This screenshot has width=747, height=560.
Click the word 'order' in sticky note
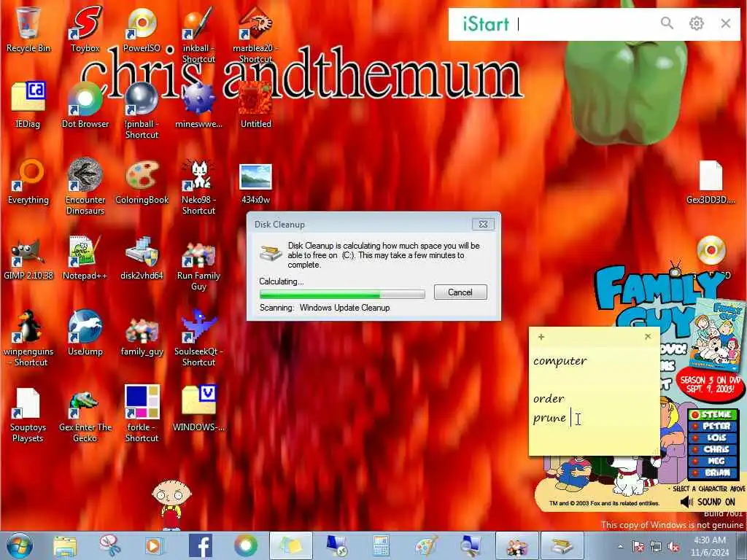[x=549, y=399]
